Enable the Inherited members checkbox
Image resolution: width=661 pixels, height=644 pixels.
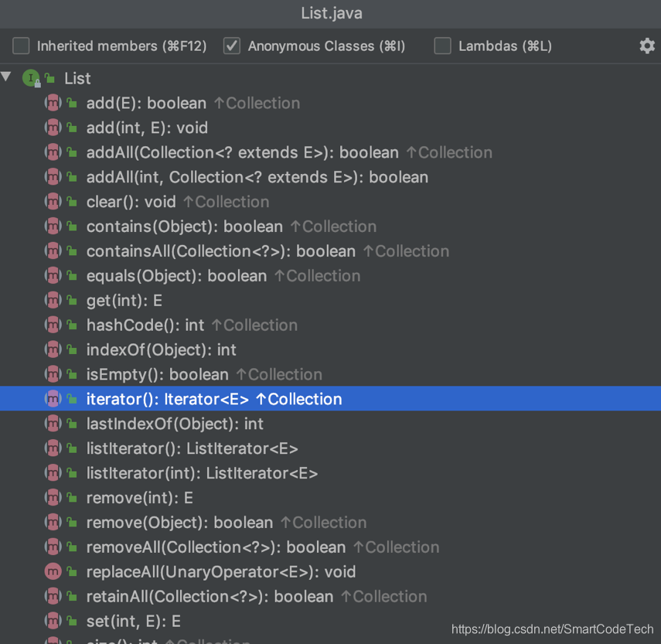point(21,46)
